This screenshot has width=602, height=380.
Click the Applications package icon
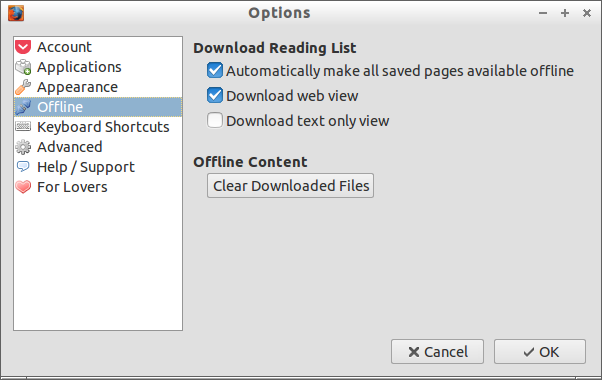[23, 67]
